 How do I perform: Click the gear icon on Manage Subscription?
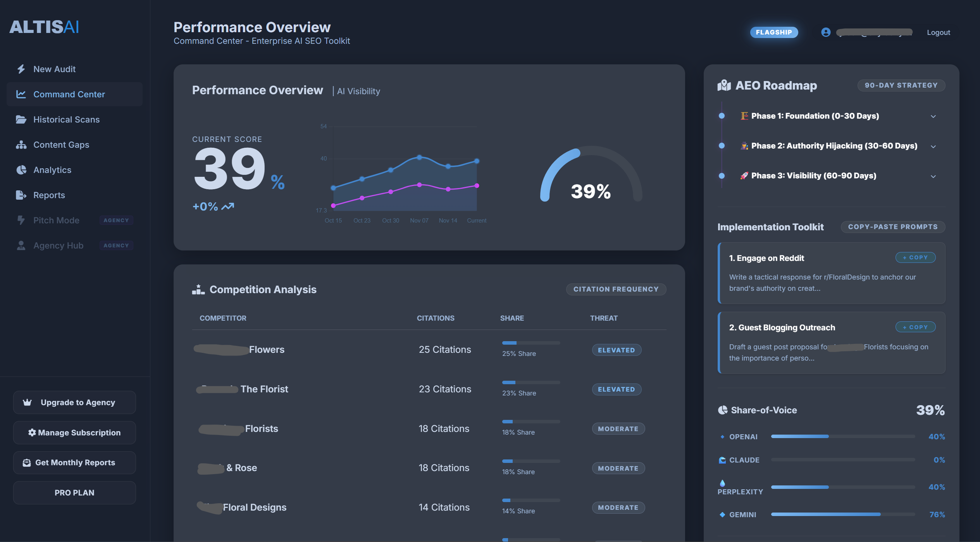(x=32, y=433)
